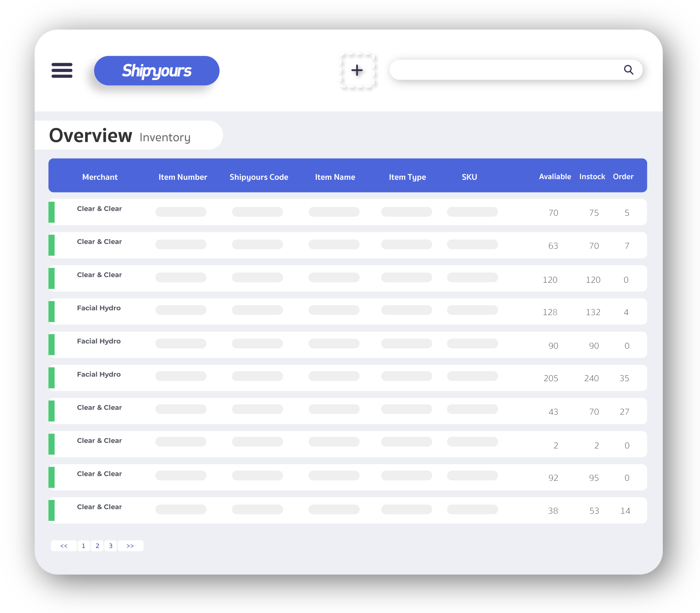
Task: Click Instock value 75
Action: pyautogui.click(x=594, y=213)
